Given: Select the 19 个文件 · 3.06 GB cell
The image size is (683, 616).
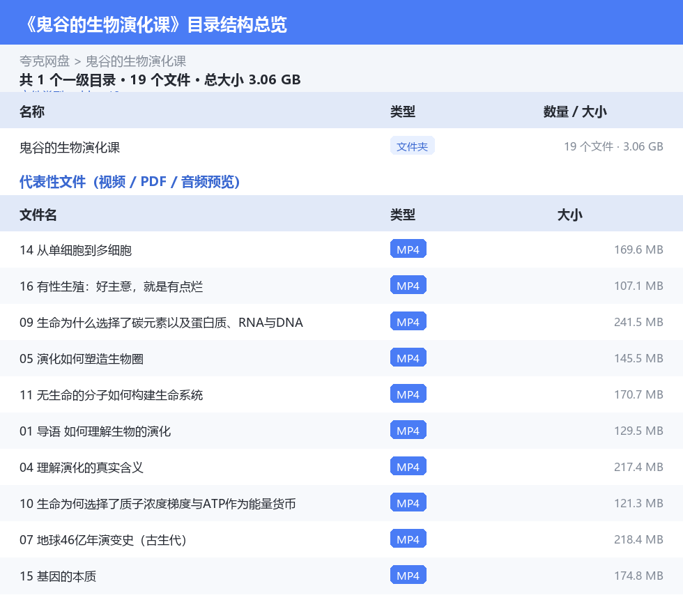Looking at the screenshot, I should pyautogui.click(x=613, y=146).
